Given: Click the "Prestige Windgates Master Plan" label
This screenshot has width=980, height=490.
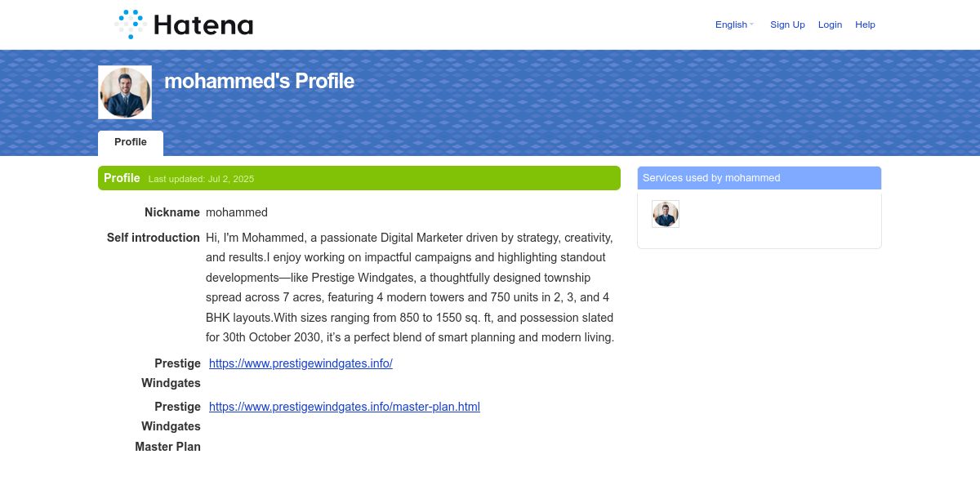Looking at the screenshot, I should click(x=168, y=426).
